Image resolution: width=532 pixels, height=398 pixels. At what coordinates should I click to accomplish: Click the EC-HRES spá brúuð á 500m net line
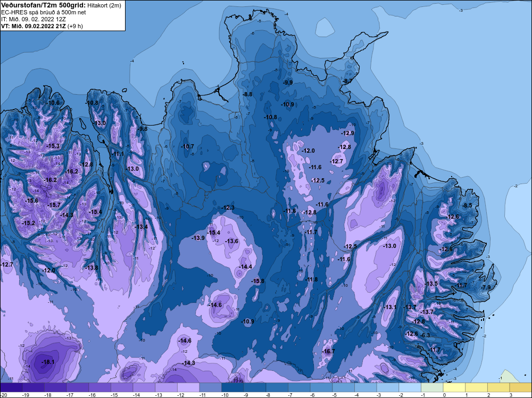tap(44, 13)
